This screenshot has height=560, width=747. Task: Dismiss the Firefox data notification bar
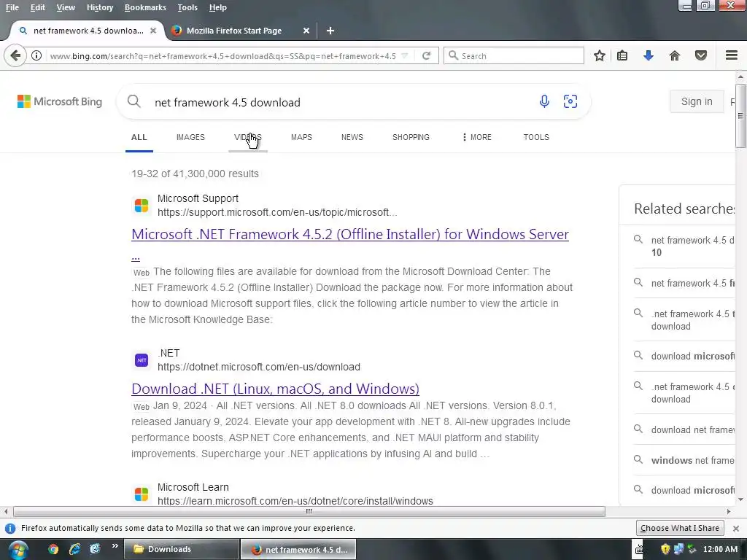[736, 528]
